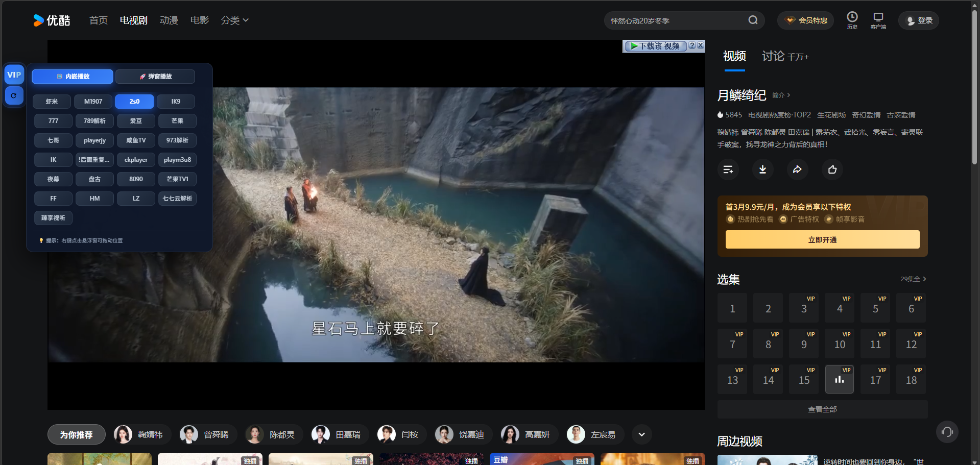
Task: Open the 生花剧场 tag link
Action: tap(831, 115)
